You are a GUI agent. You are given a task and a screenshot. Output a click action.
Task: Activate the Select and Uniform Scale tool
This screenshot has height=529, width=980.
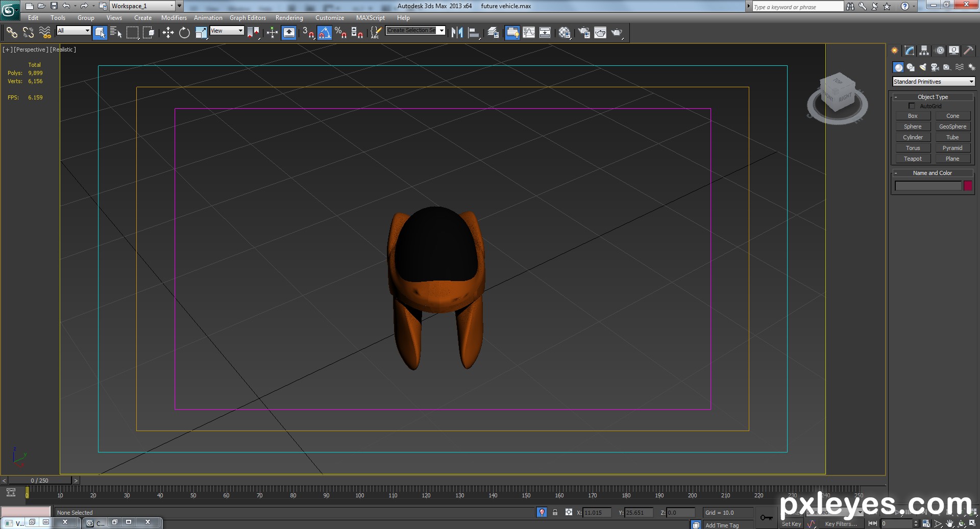(x=201, y=33)
